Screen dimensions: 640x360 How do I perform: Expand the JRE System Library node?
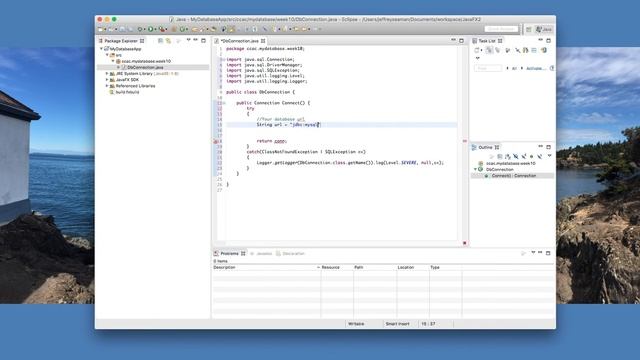(107, 73)
